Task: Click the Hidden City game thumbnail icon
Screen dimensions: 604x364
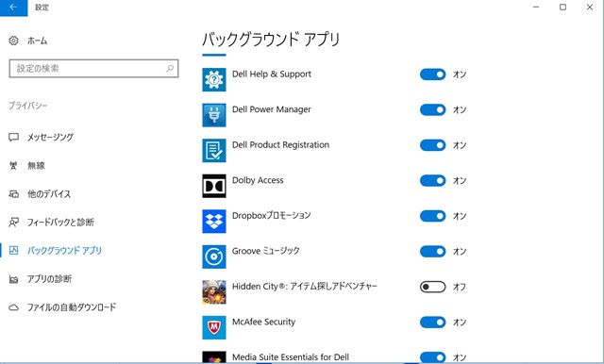Action: pyautogui.click(x=214, y=292)
